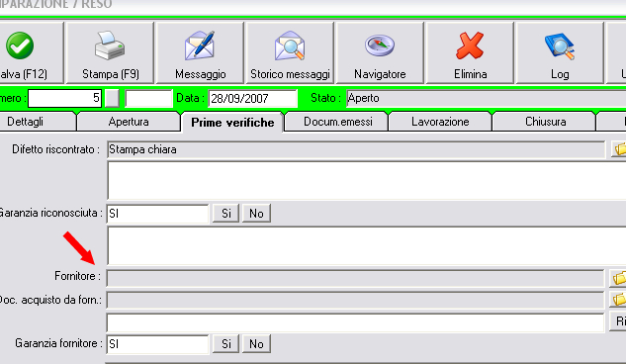
Task: Browse Fornitore folder icon
Action: click(x=618, y=278)
